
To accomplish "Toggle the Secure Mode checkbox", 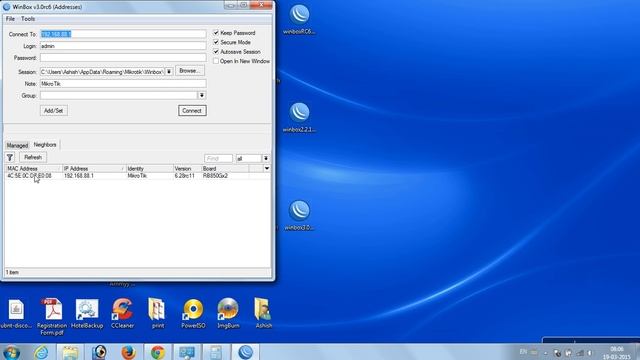I will [216, 42].
